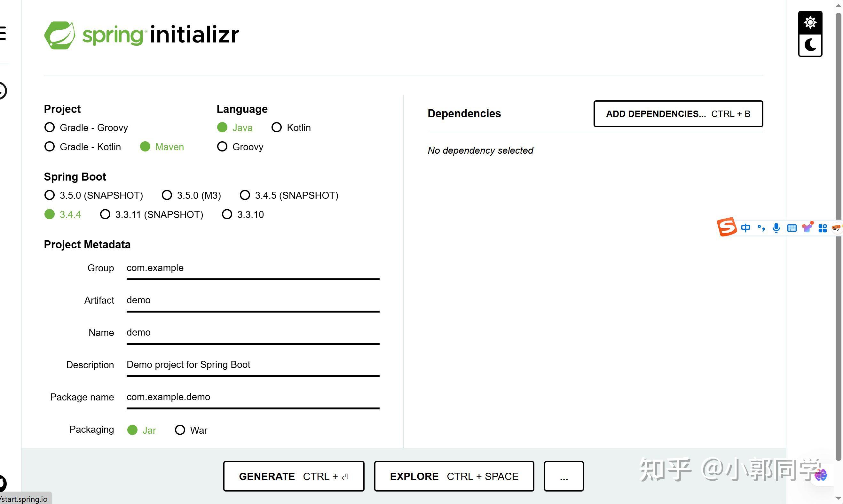Toggle punctuation mode on the Sogou bar

click(761, 228)
